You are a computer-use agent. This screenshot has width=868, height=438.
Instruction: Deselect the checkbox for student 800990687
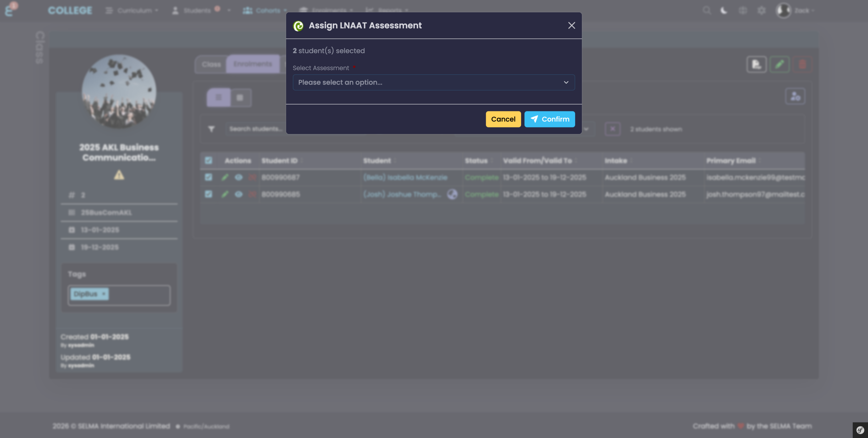[x=209, y=177]
